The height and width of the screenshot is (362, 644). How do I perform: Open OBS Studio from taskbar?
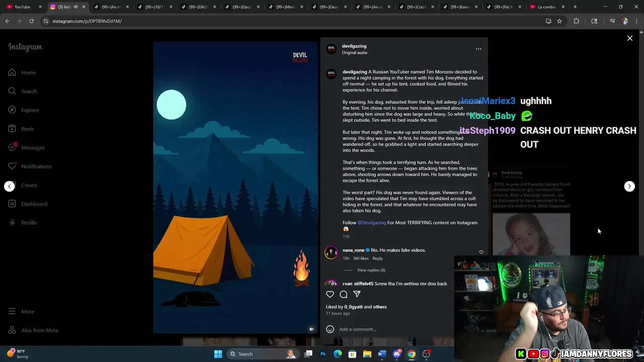pyautogui.click(x=426, y=354)
